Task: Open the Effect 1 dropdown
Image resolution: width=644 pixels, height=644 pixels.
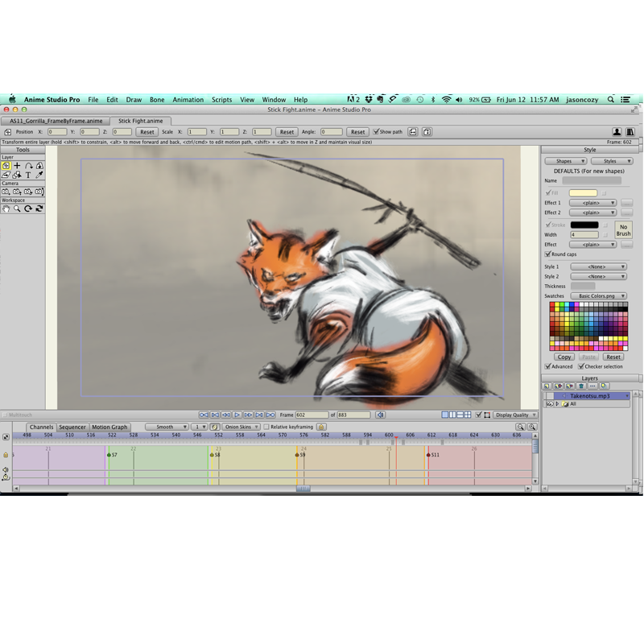Action: 593,203
